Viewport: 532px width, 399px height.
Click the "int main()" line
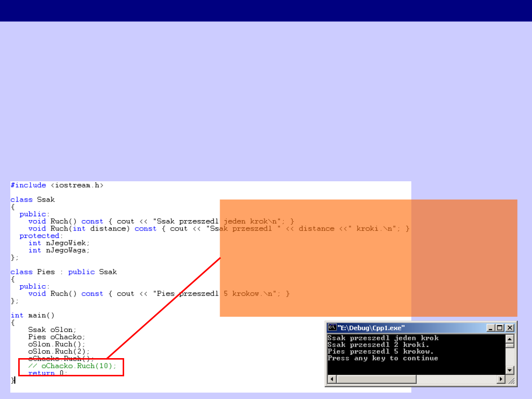tap(33, 315)
